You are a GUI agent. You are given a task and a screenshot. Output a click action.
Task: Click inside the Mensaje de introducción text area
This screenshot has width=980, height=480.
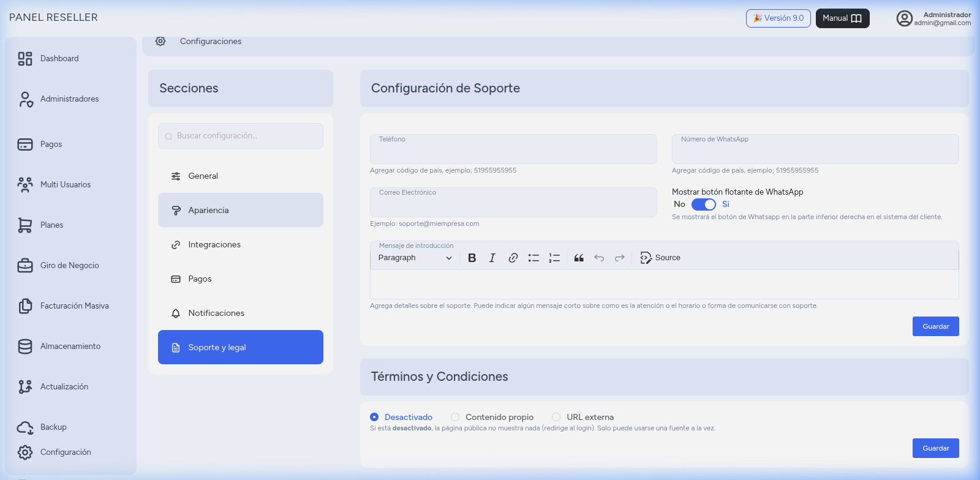[664, 284]
